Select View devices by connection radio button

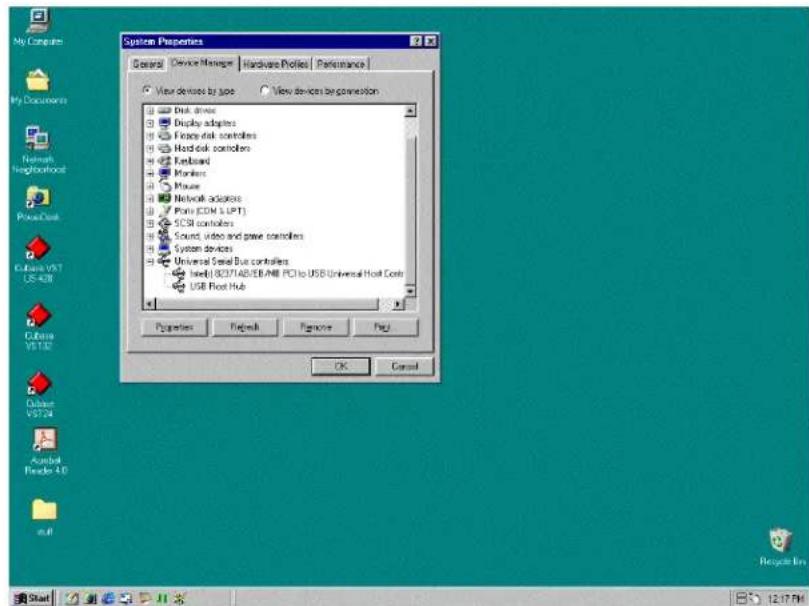click(x=265, y=91)
